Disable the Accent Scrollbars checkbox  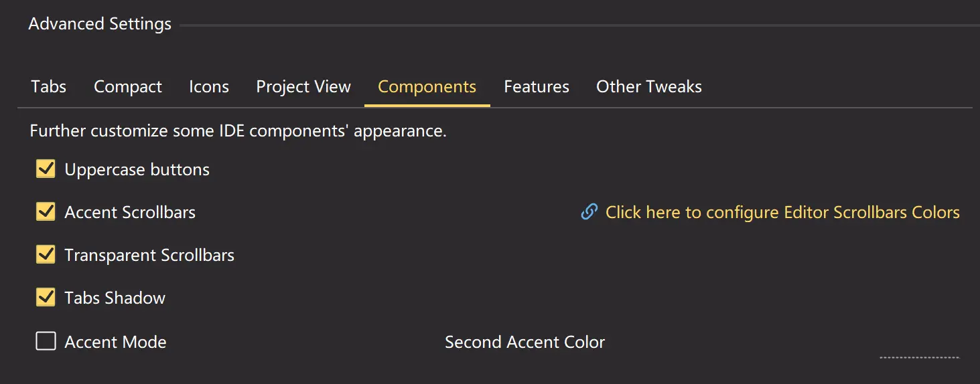point(46,212)
